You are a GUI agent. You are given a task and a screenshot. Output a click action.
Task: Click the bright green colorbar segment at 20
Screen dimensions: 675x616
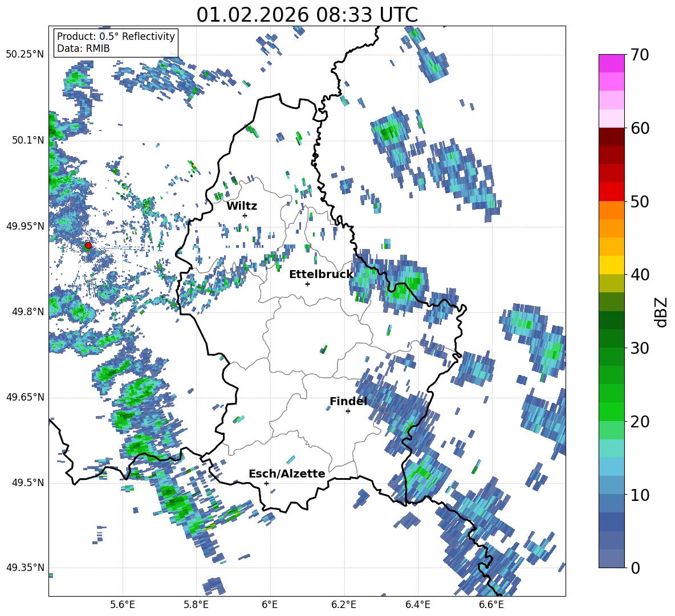pyautogui.click(x=611, y=411)
